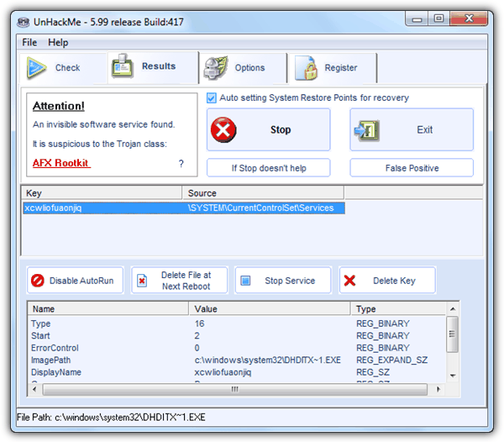Sort by the Key column header
Screen dimensions: 504x442
102,193
